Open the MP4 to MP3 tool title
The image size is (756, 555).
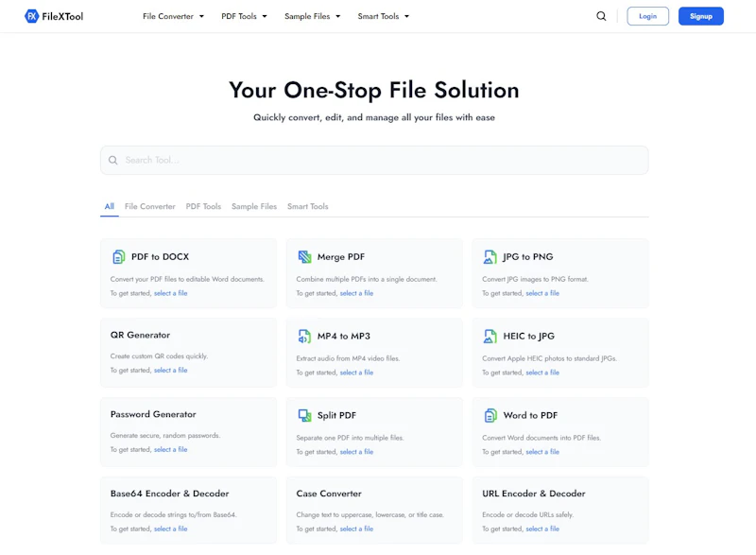344,336
